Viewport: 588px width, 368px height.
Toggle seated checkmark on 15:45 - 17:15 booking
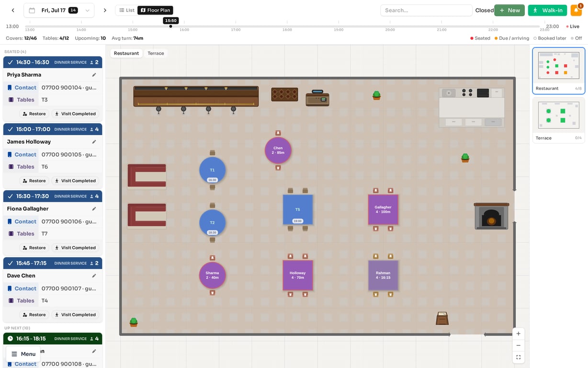(10, 264)
